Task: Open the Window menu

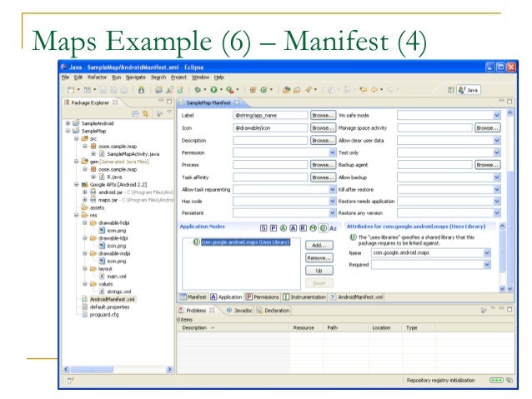Action: click(200, 77)
